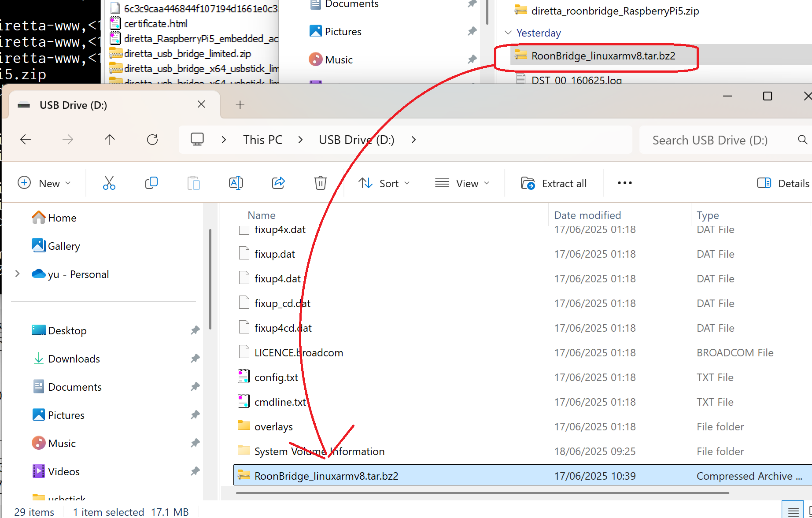
Task: Expand chevron after USB Drive (D:) breadcrumb
Action: (413, 140)
